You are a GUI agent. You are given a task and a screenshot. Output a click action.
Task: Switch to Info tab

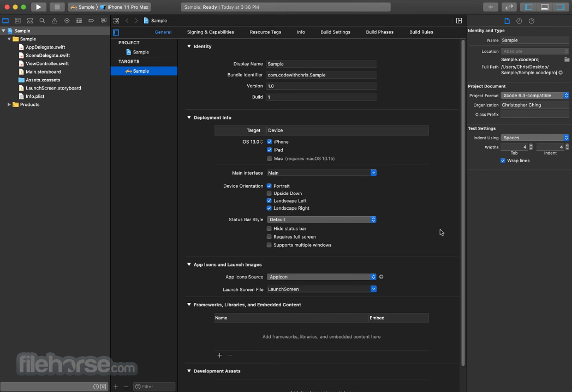(x=301, y=32)
